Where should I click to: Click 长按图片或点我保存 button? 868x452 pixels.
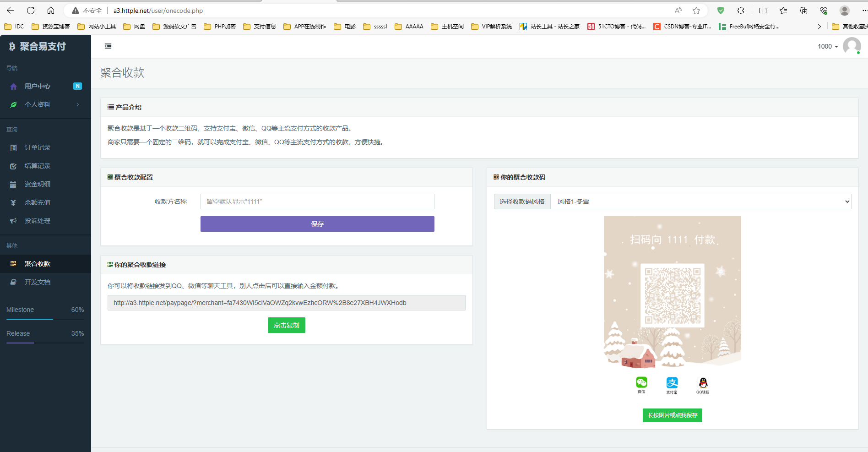pos(673,415)
